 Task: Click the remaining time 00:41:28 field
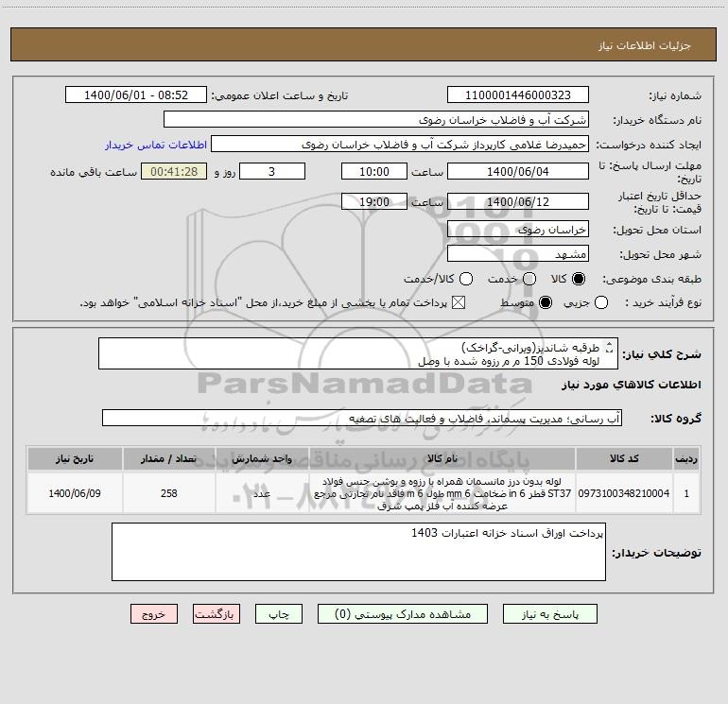(x=174, y=171)
